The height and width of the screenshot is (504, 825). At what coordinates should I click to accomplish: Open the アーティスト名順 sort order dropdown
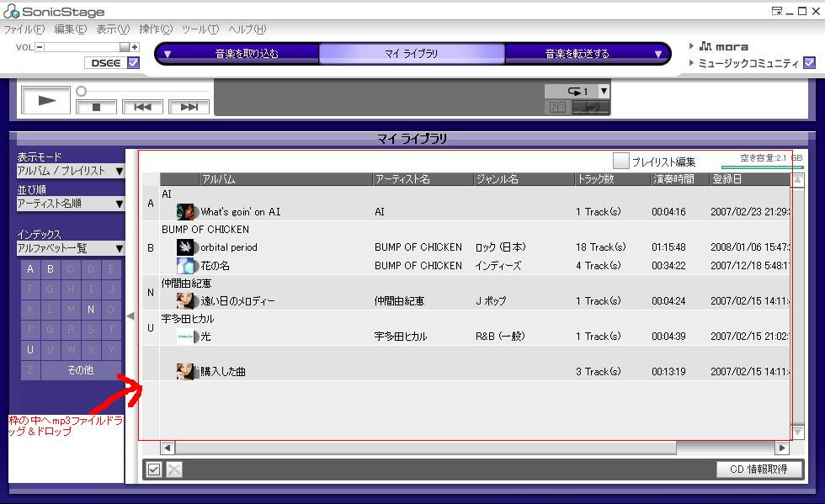[71, 204]
